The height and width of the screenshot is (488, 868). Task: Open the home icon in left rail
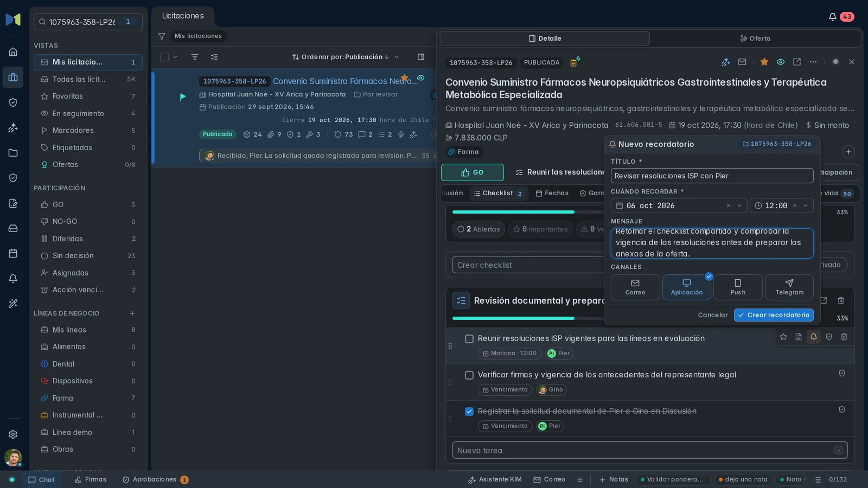[13, 52]
